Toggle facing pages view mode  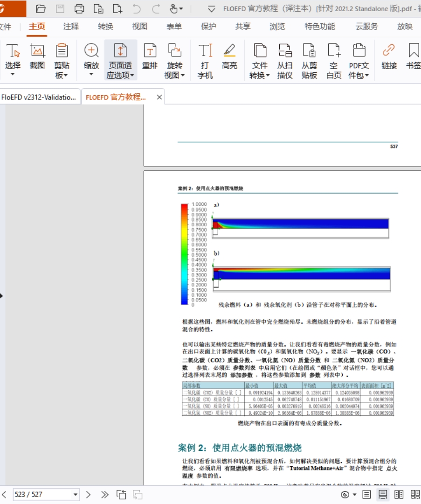click(399, 495)
